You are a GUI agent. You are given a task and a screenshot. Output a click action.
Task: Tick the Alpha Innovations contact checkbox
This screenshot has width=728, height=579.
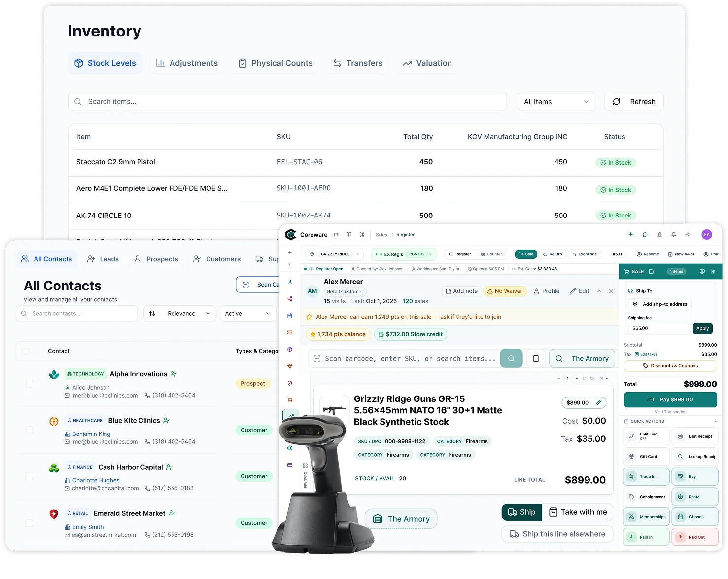tap(30, 384)
